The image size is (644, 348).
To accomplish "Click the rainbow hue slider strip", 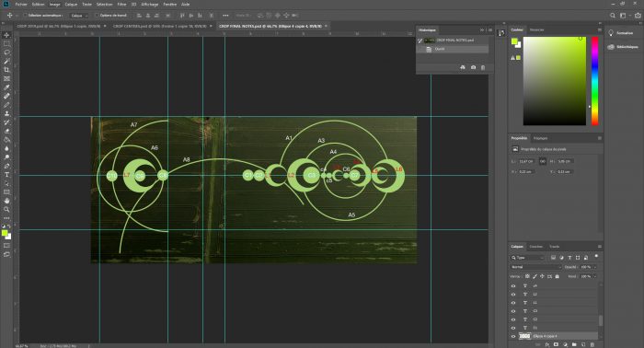I will pos(594,81).
